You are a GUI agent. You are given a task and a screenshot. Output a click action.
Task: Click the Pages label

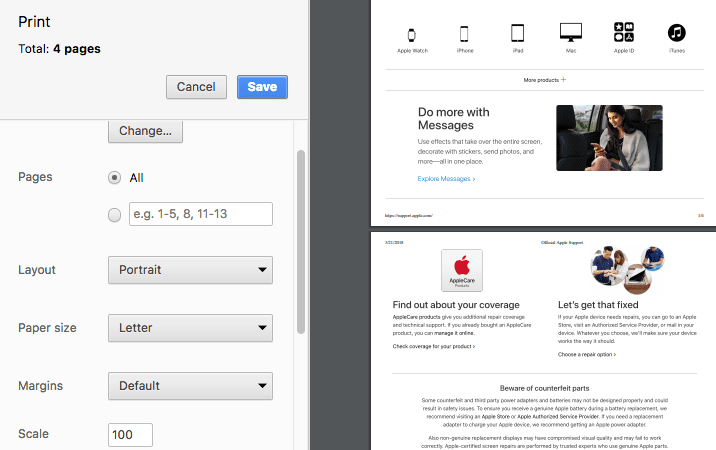pyautogui.click(x=35, y=177)
